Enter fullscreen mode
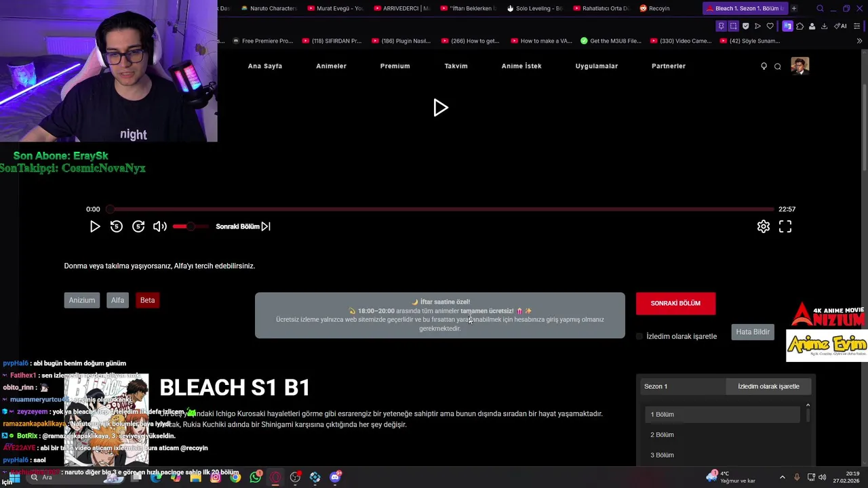 [x=785, y=227]
